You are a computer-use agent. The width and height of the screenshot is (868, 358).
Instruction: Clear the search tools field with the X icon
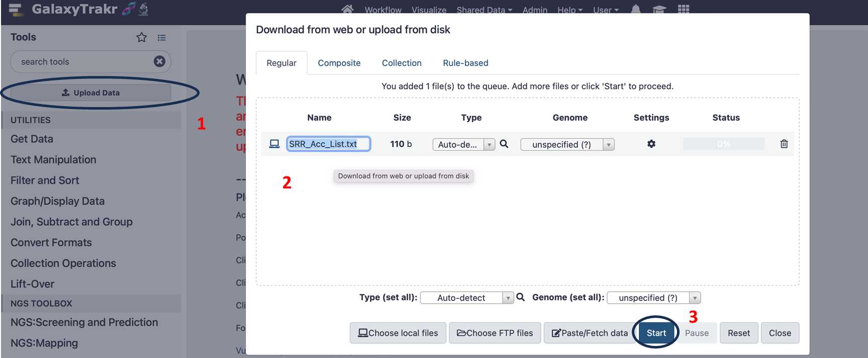point(159,61)
